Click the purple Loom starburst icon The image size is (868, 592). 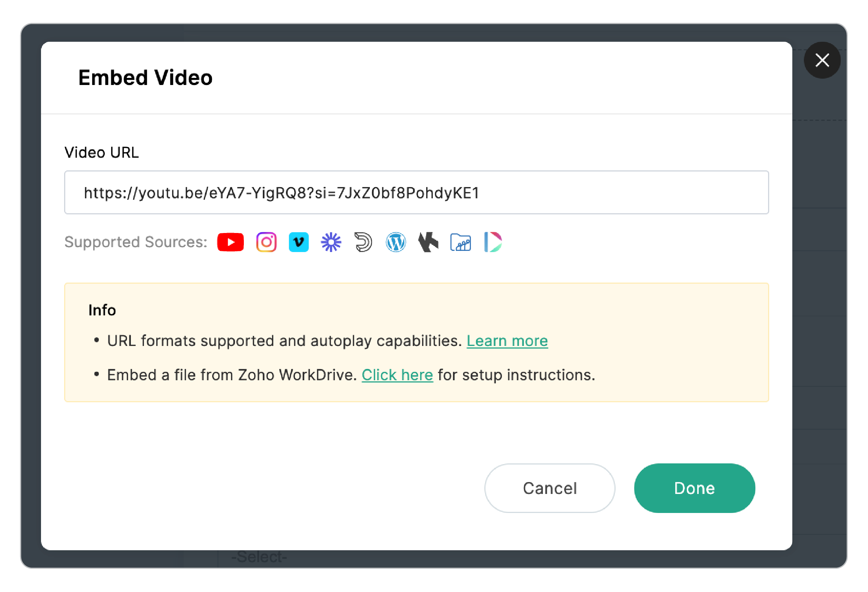coord(331,242)
